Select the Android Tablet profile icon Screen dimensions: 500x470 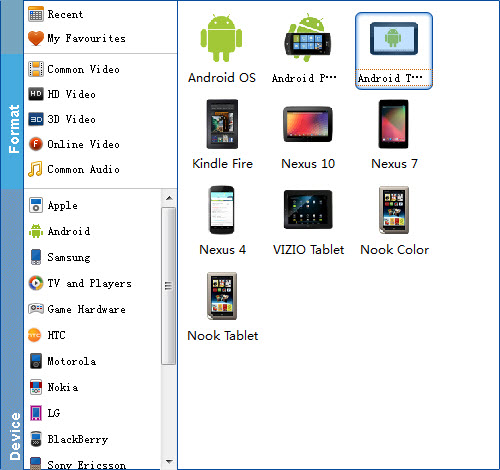click(x=394, y=38)
